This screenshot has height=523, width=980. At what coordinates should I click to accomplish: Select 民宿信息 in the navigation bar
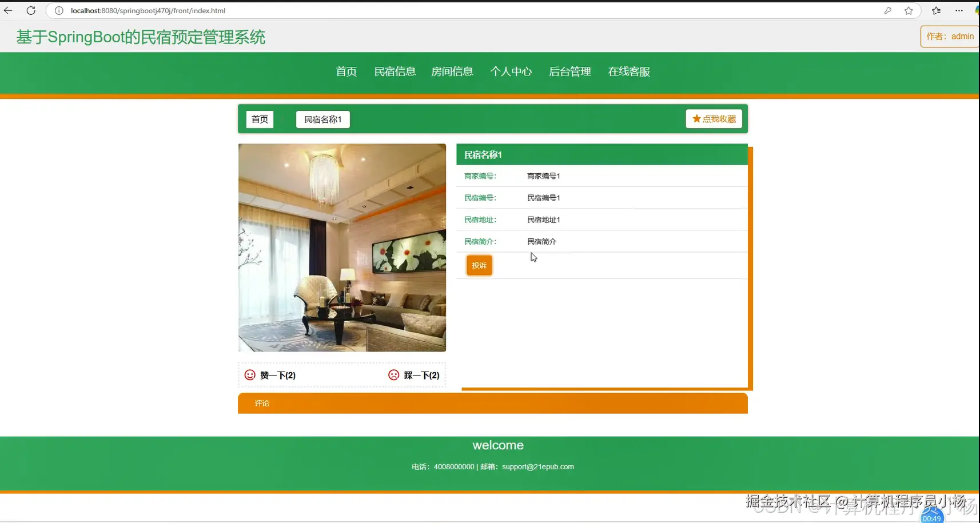[x=395, y=71]
